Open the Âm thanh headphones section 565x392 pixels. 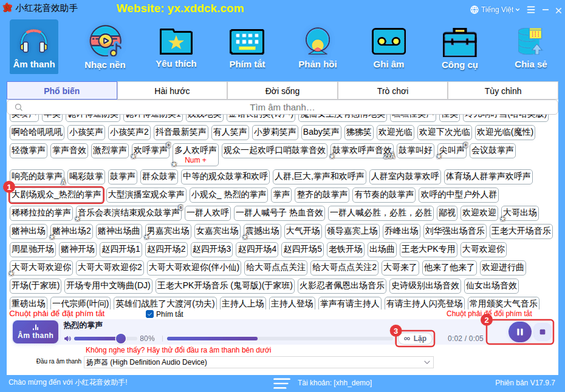[34, 47]
